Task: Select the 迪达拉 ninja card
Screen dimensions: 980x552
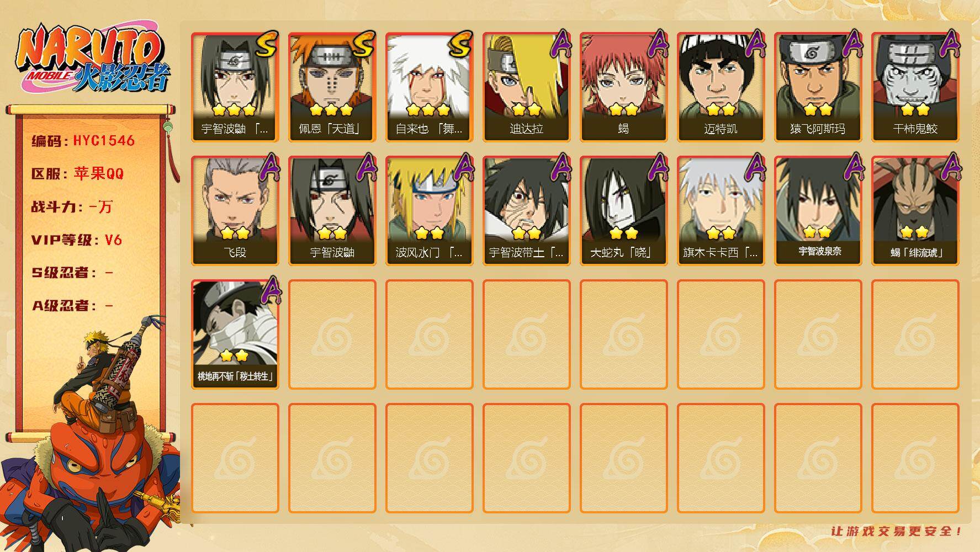Action: (x=526, y=87)
